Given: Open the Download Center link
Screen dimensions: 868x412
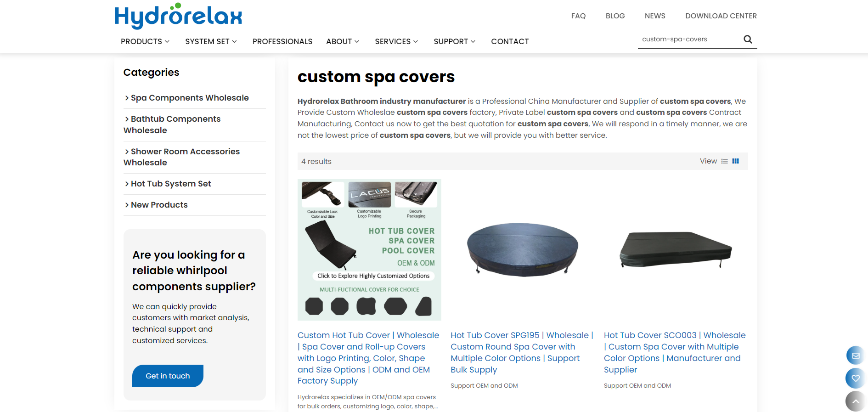Looking at the screenshot, I should [721, 16].
